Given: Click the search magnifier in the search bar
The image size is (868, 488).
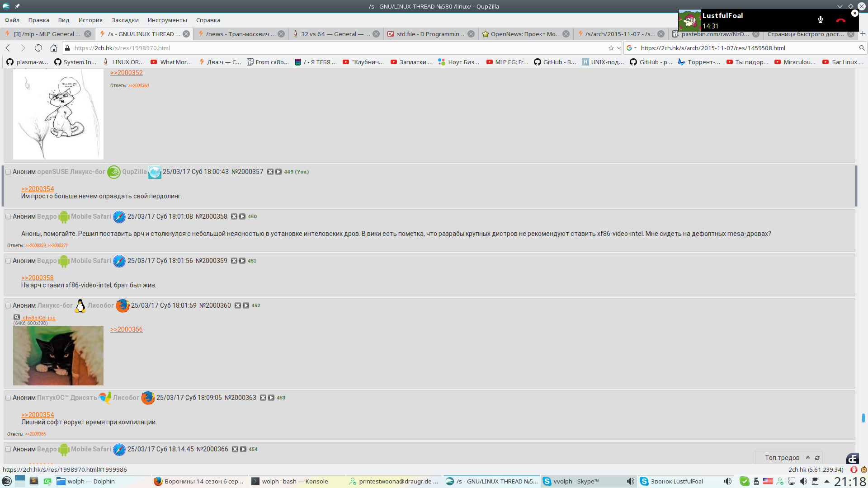Looking at the screenshot, I should click(x=862, y=48).
